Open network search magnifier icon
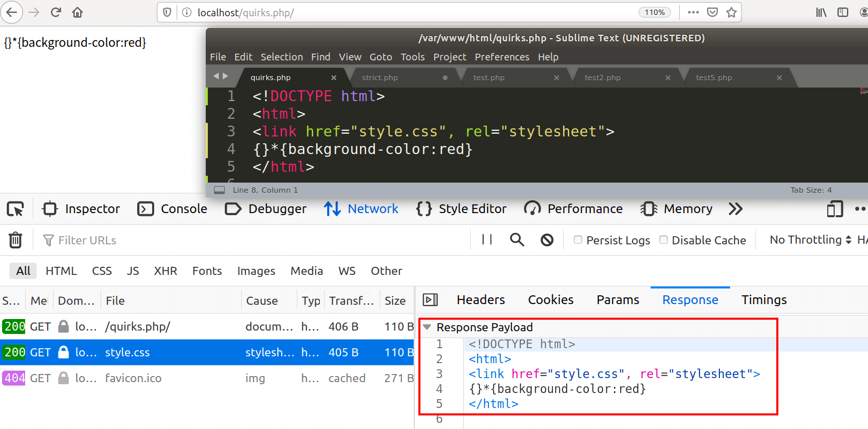The width and height of the screenshot is (868, 429). [x=517, y=240]
